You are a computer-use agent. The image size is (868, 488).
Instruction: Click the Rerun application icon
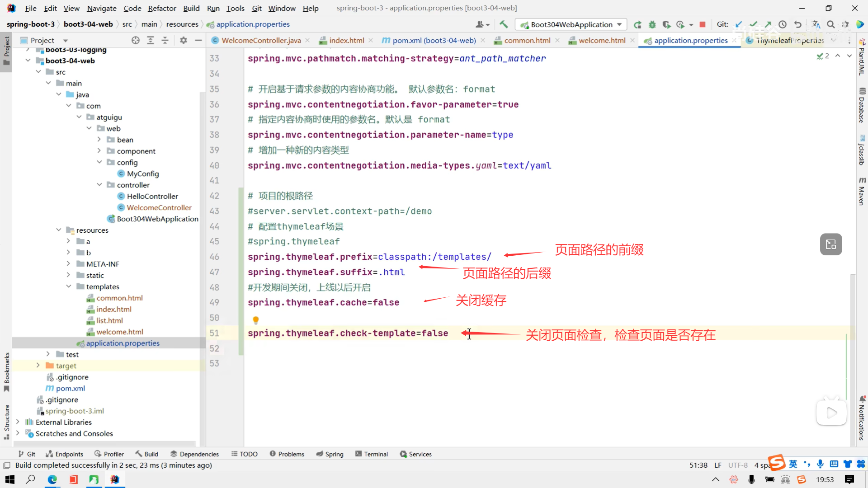click(x=637, y=24)
